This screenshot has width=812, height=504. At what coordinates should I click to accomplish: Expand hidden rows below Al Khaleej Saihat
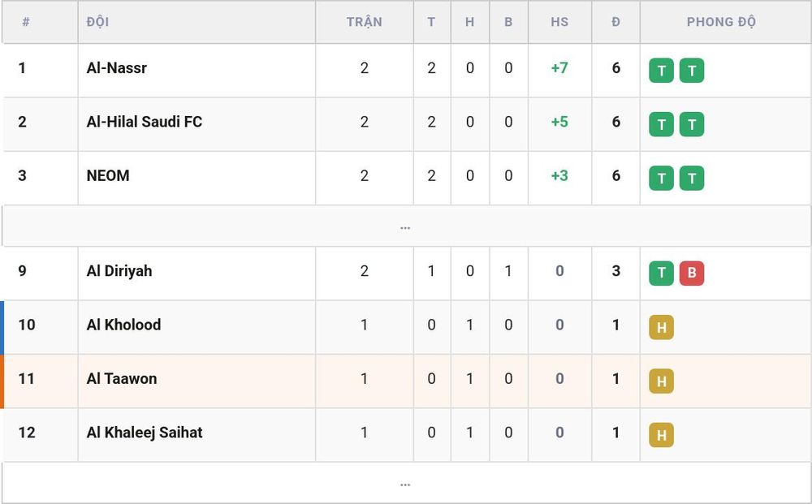[x=405, y=483]
